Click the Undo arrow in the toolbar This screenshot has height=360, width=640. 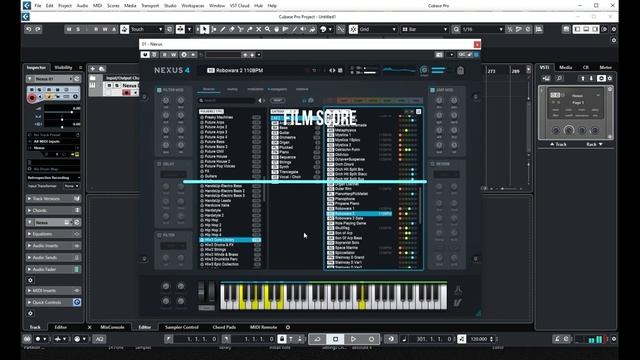point(28,29)
